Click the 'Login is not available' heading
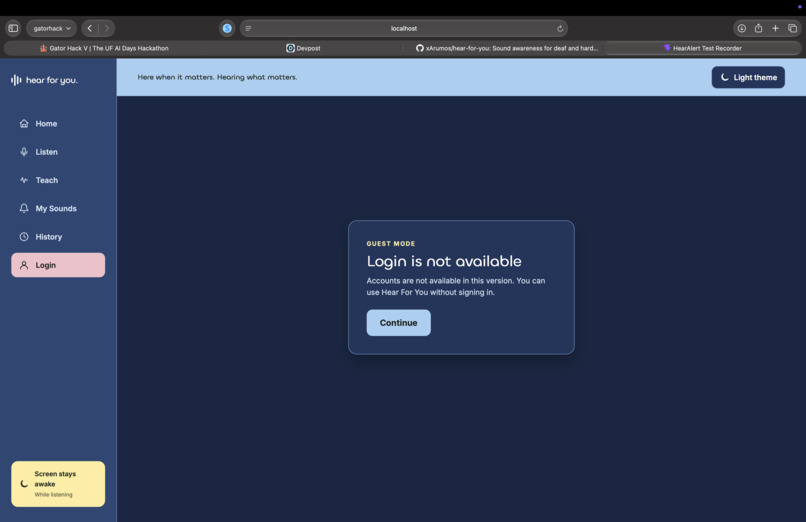The width and height of the screenshot is (806, 522). pos(444,262)
